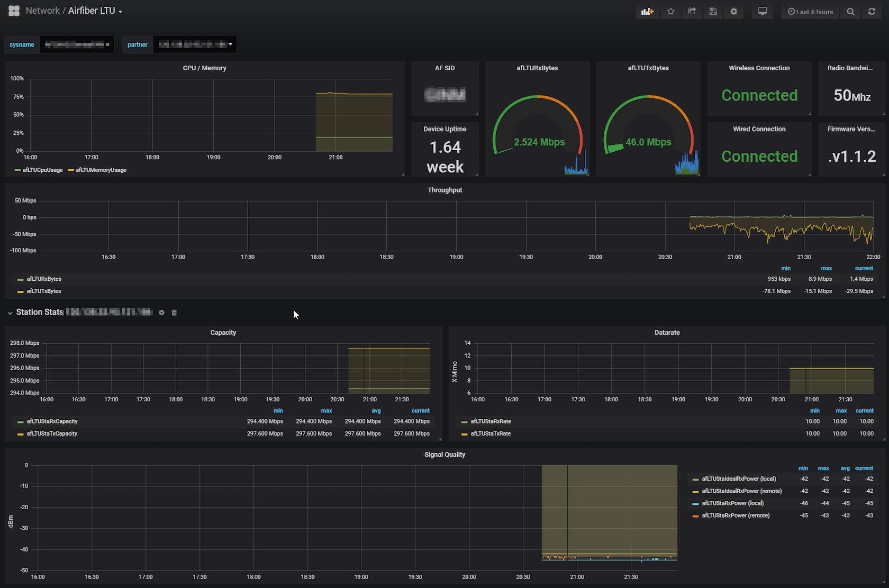Open the Last 6 hours time picker
Image resolution: width=889 pixels, height=588 pixels.
coord(810,11)
